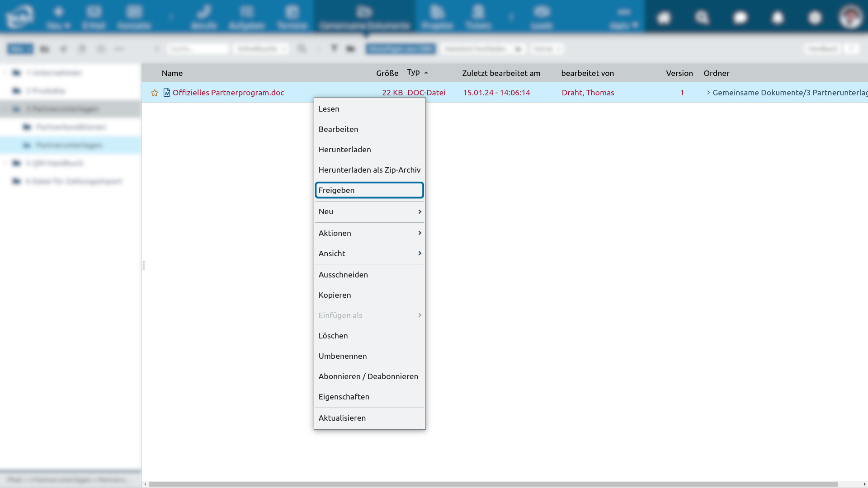Open the Anrufe phone icon in top navigation
The width and height of the screenshot is (868, 488).
click(204, 17)
